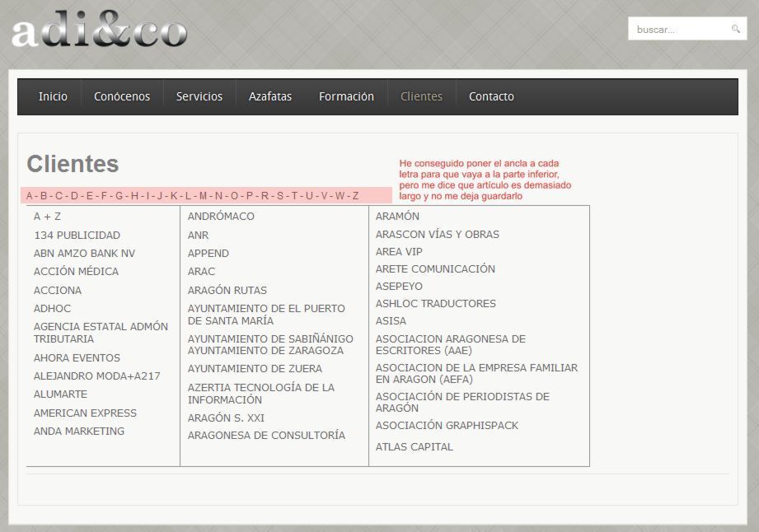Select ASOCIACIÓN GRAPHISPACK entry
Image resolution: width=759 pixels, height=532 pixels.
(447, 426)
